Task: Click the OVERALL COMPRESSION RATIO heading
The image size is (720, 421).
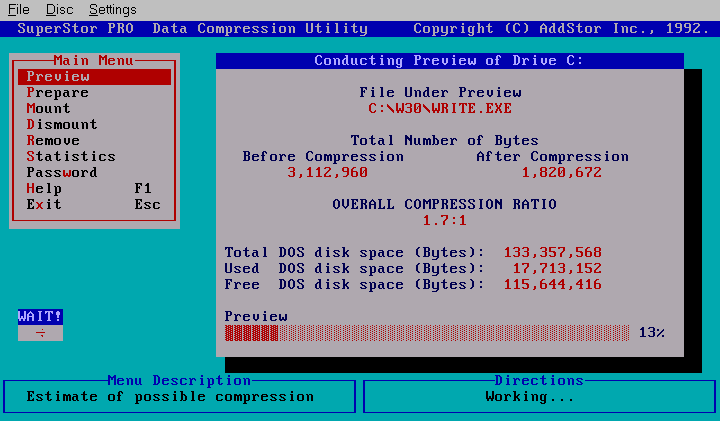Action: (x=444, y=205)
